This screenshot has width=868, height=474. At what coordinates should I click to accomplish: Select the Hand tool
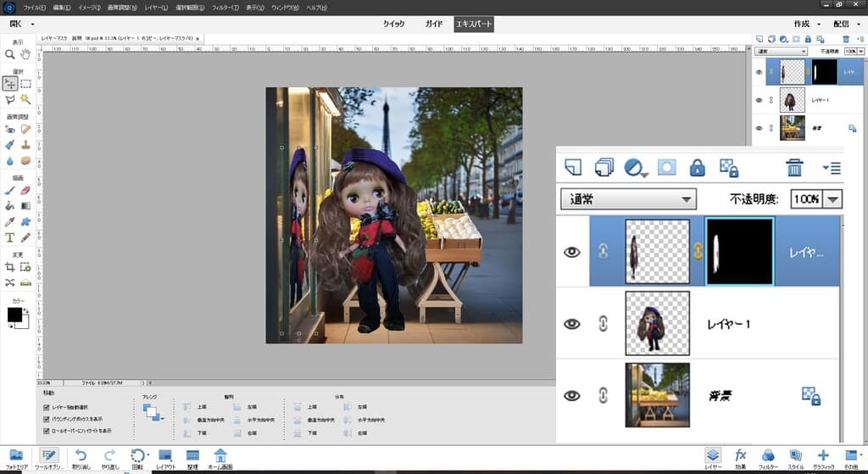[x=25, y=53]
